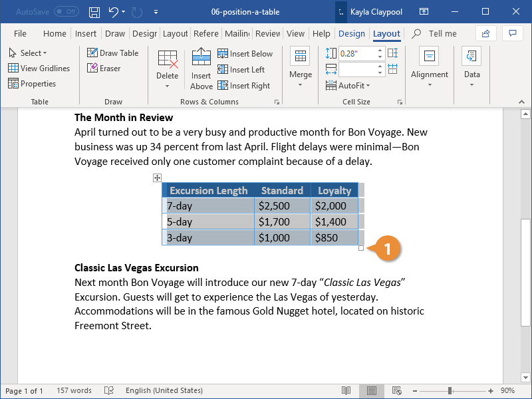Open the Select dropdown
The height and width of the screenshot is (399, 532).
click(29, 53)
